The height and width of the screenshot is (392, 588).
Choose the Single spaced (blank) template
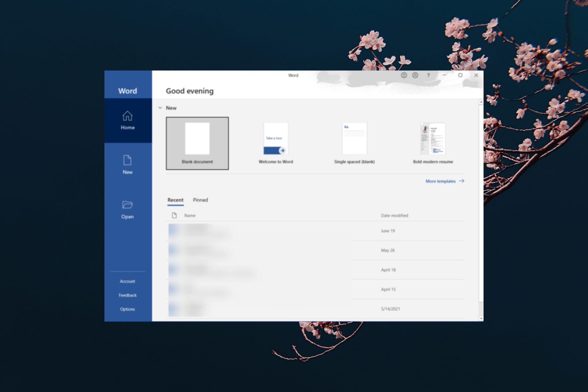pyautogui.click(x=354, y=143)
